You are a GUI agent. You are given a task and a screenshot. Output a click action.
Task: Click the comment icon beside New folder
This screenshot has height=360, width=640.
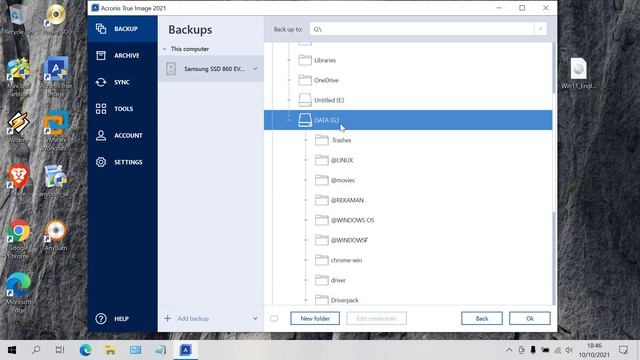tap(274, 318)
